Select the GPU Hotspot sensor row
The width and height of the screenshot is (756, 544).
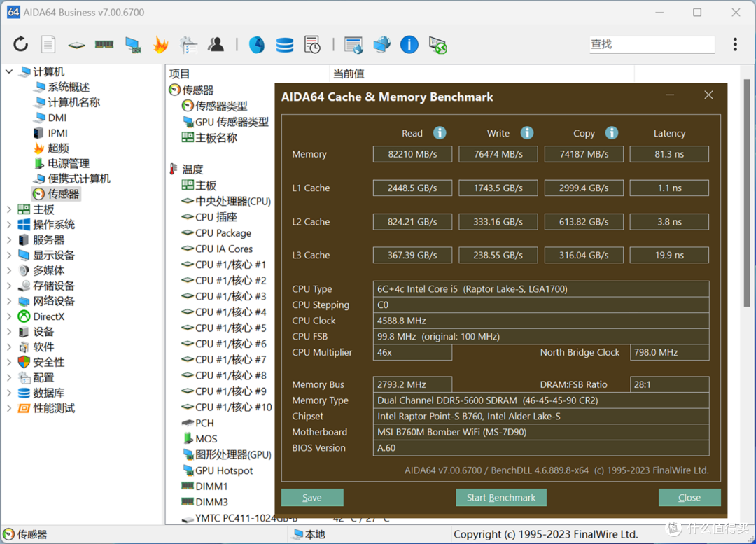tap(224, 470)
